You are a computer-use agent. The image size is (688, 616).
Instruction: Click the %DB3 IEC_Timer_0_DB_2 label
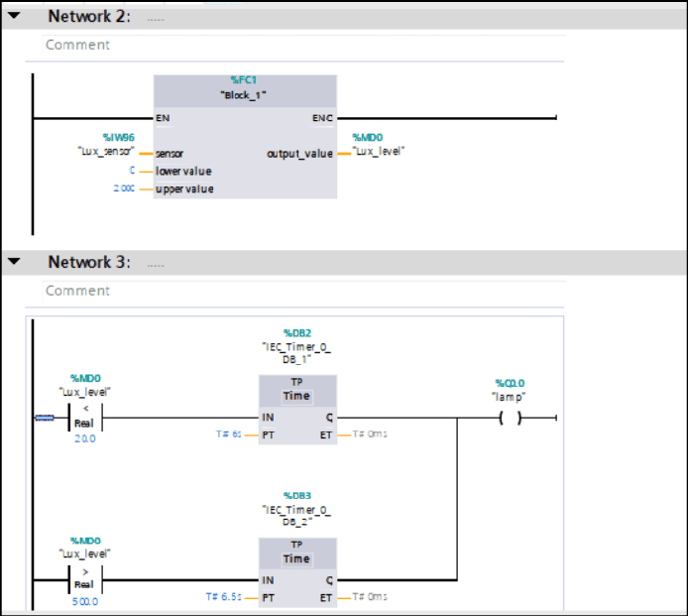(297, 509)
